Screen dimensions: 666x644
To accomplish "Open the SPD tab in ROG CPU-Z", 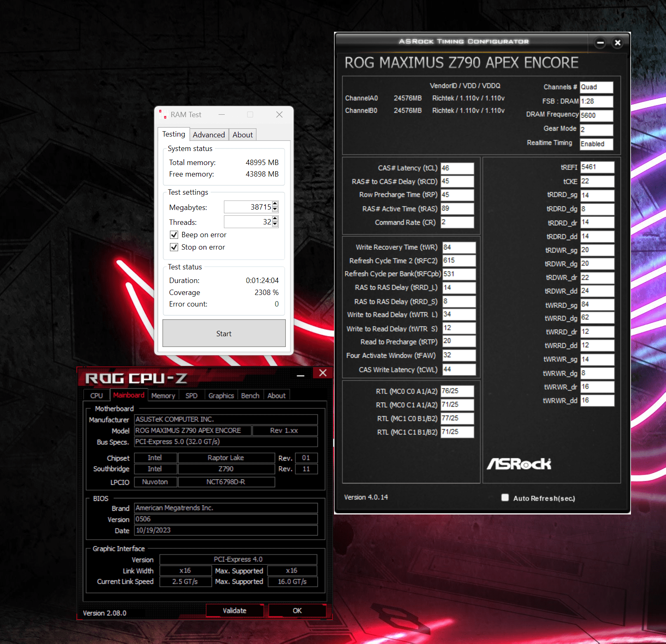I will point(191,395).
